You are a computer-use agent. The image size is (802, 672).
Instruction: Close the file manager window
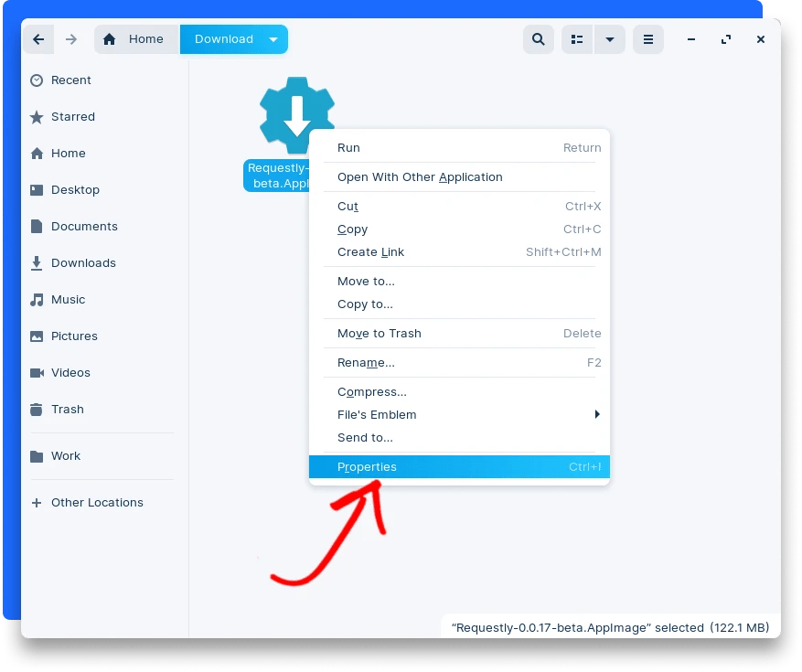click(x=761, y=39)
